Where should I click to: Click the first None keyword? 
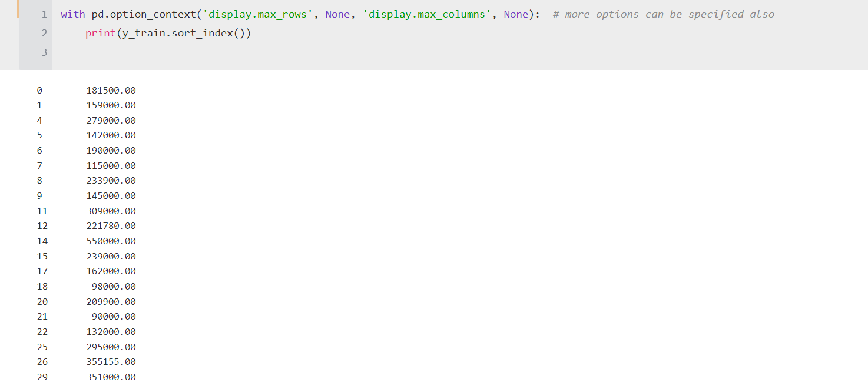pos(337,14)
